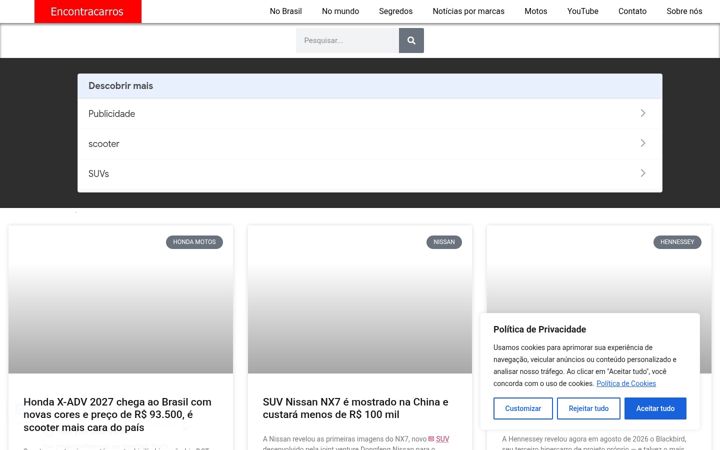Viewport: 720px width, 450px height.
Task: Open the YouTube menu link
Action: pyautogui.click(x=582, y=11)
